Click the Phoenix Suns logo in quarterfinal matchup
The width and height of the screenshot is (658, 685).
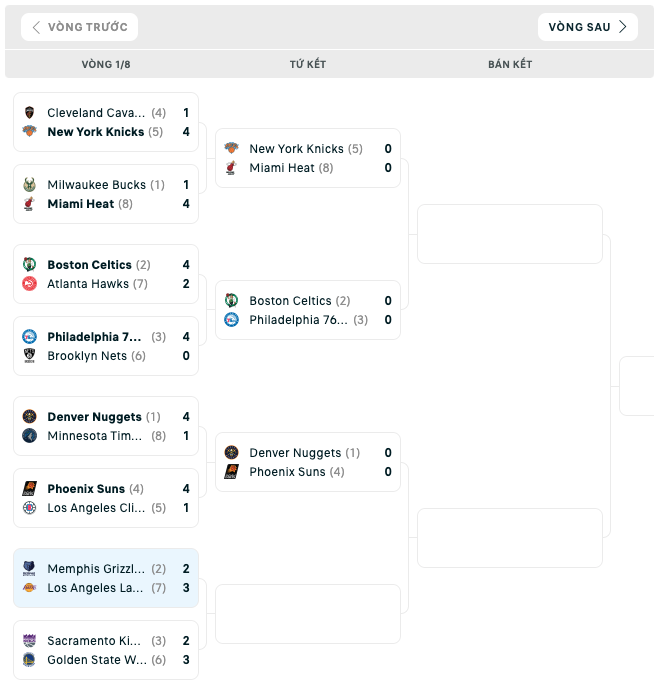click(232, 472)
